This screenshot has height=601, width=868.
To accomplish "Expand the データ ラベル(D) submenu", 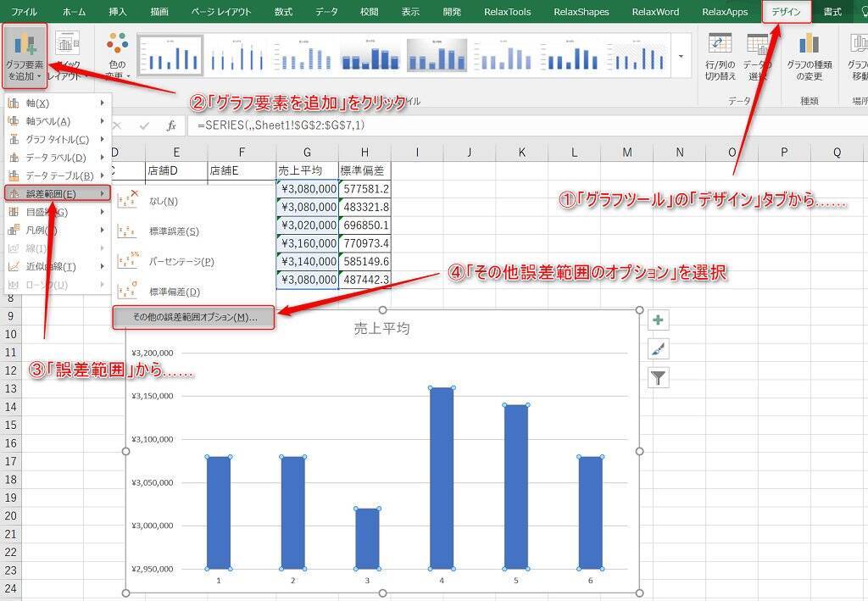I will tap(58, 158).
